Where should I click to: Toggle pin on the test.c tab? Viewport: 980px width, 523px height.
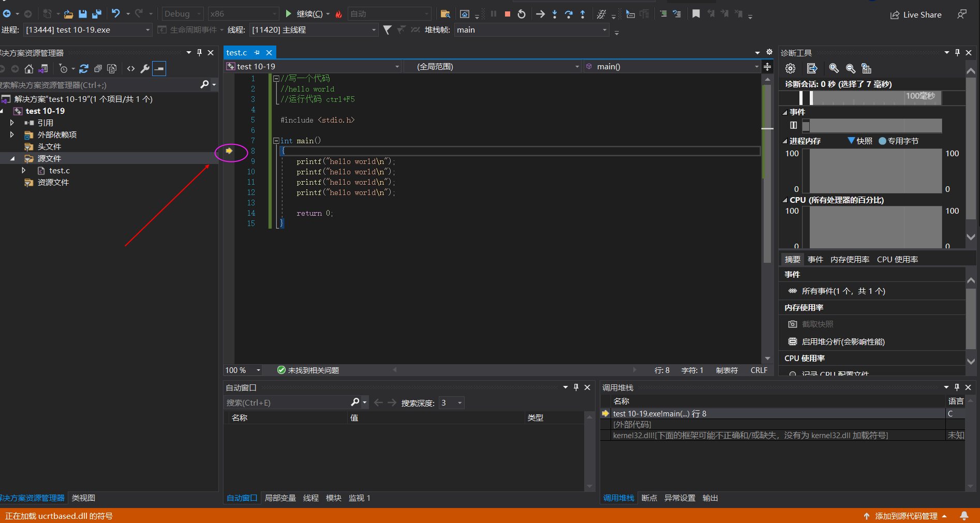point(257,52)
